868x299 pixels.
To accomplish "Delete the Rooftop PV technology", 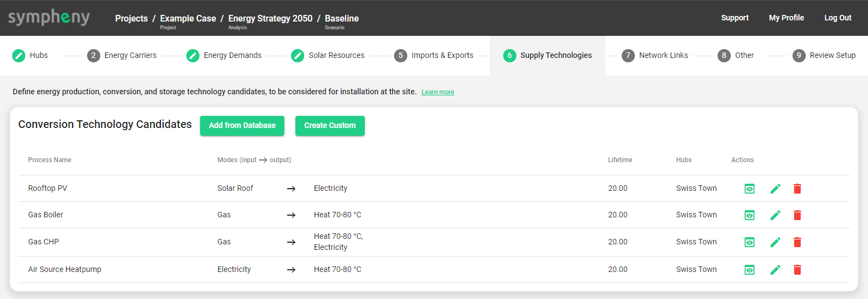I will coord(797,189).
